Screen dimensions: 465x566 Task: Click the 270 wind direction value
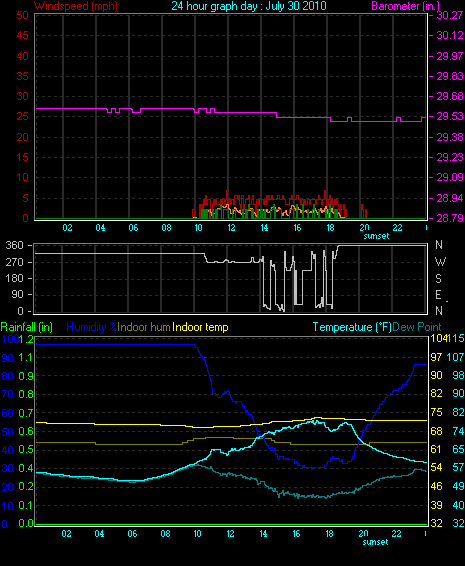14,262
